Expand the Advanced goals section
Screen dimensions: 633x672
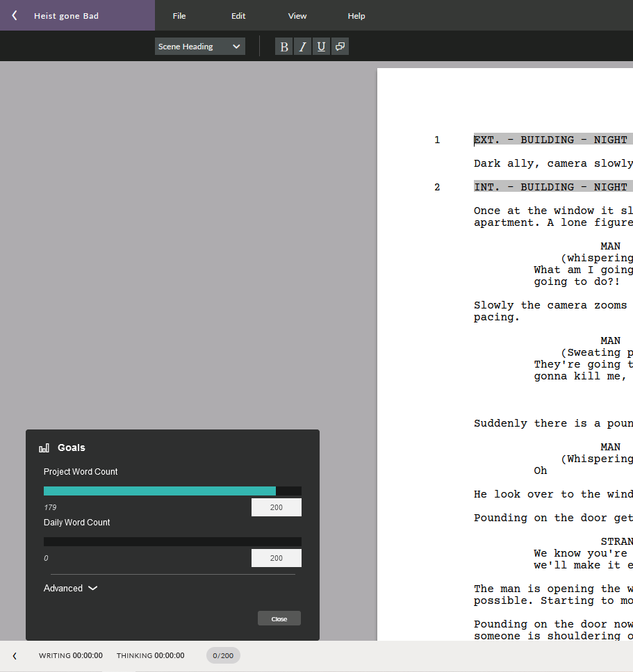(x=70, y=588)
